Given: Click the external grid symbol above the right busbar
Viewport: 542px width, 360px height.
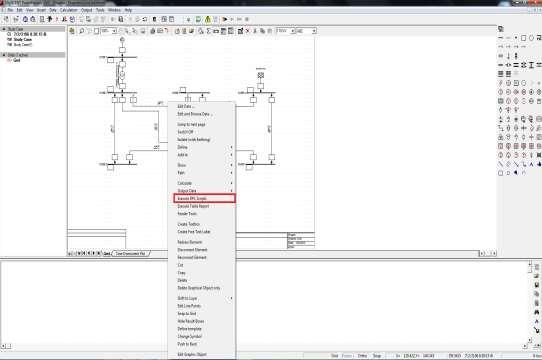Looking at the screenshot, I should [x=261, y=75].
